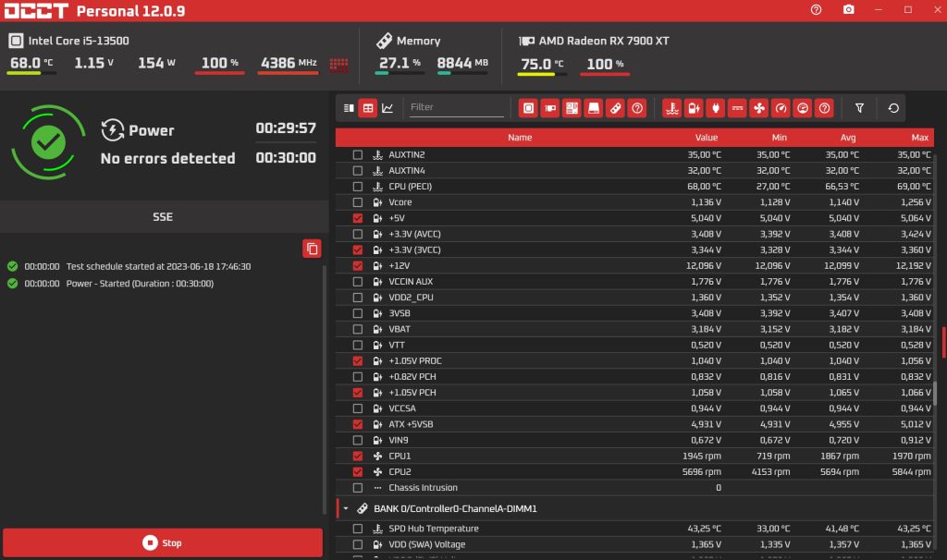Uncheck the +5V sensor checkbox

click(358, 218)
